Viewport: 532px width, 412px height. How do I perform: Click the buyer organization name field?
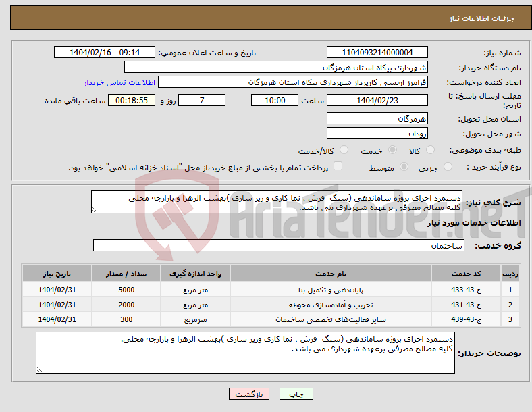point(276,67)
